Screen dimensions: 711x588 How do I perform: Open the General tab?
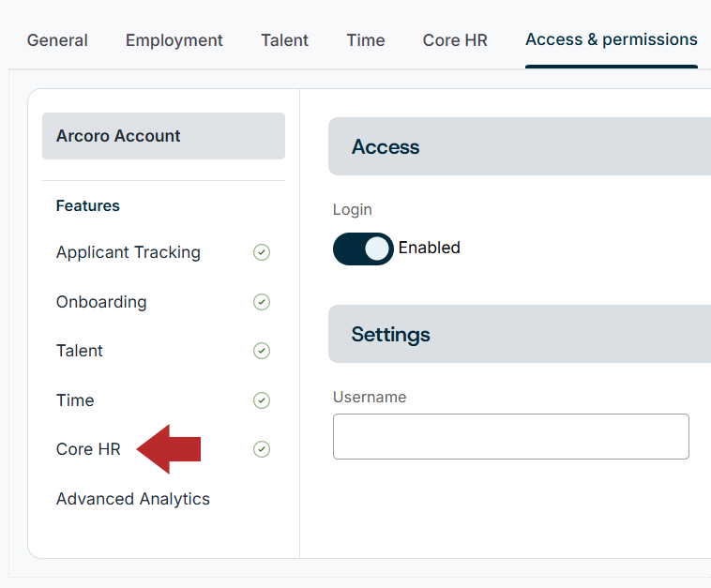coord(57,40)
